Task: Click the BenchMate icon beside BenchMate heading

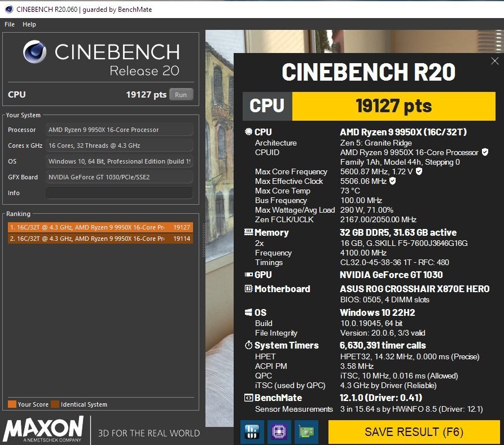Action: (x=248, y=398)
